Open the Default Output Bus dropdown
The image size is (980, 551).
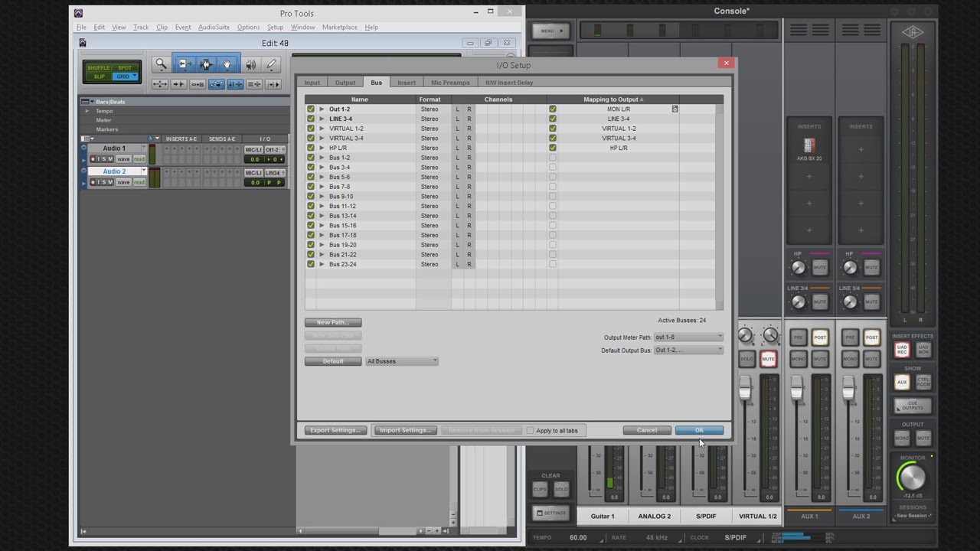click(688, 350)
